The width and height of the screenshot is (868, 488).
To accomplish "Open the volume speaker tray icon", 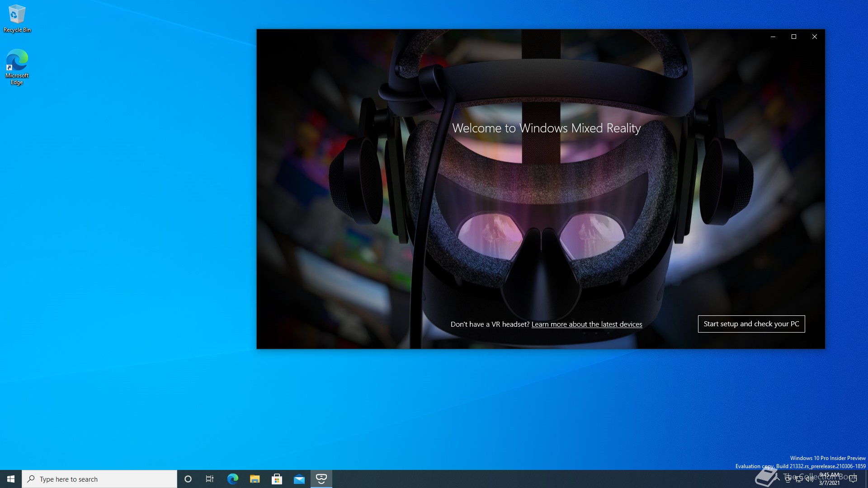I will (x=810, y=479).
